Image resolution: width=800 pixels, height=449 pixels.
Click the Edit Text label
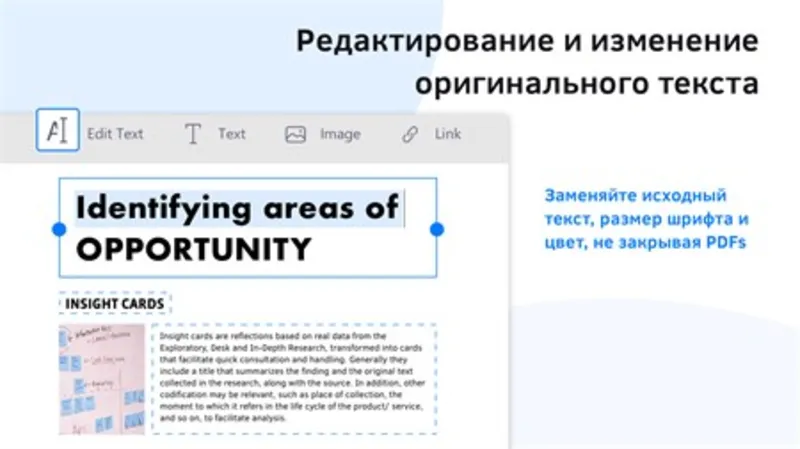(x=115, y=134)
